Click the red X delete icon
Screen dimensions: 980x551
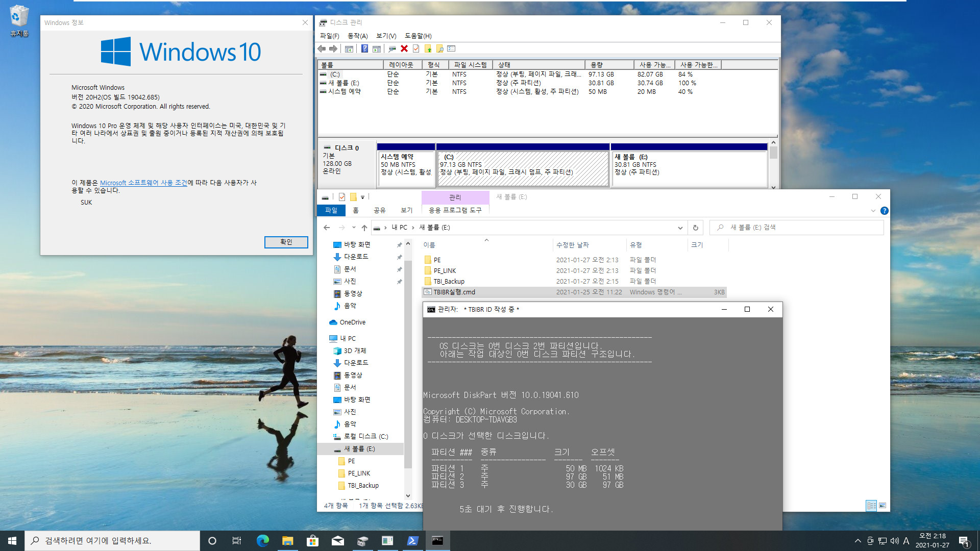pos(404,48)
